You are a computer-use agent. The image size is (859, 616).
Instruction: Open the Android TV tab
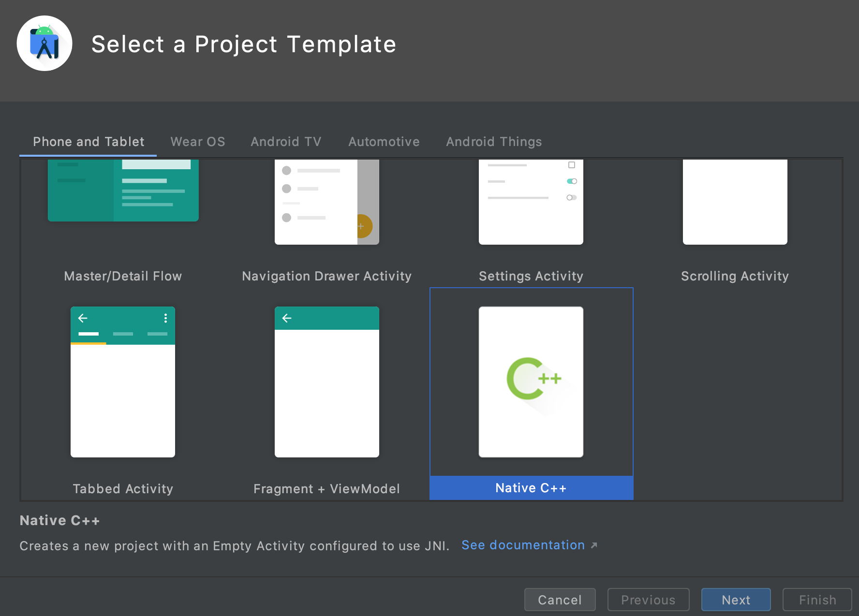286,142
